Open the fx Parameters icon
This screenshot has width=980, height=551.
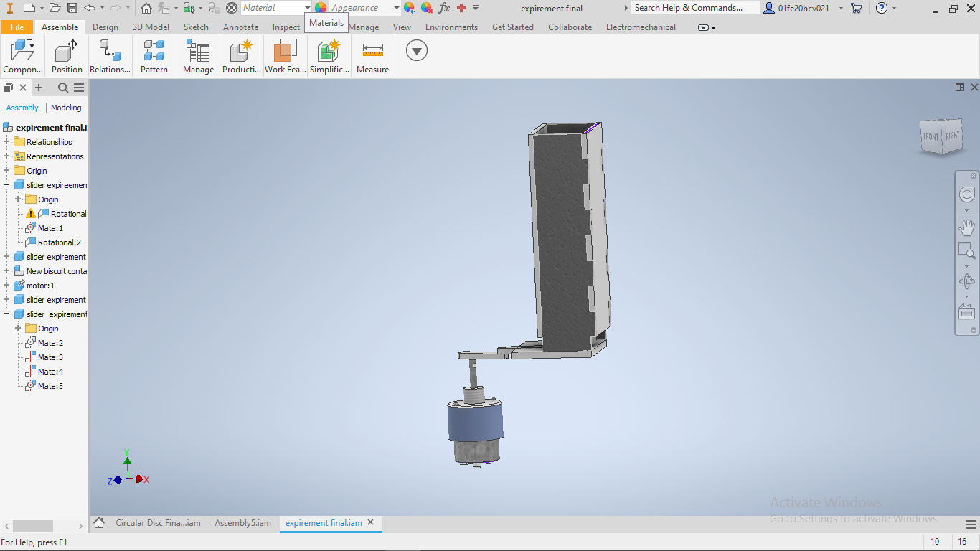tap(444, 8)
